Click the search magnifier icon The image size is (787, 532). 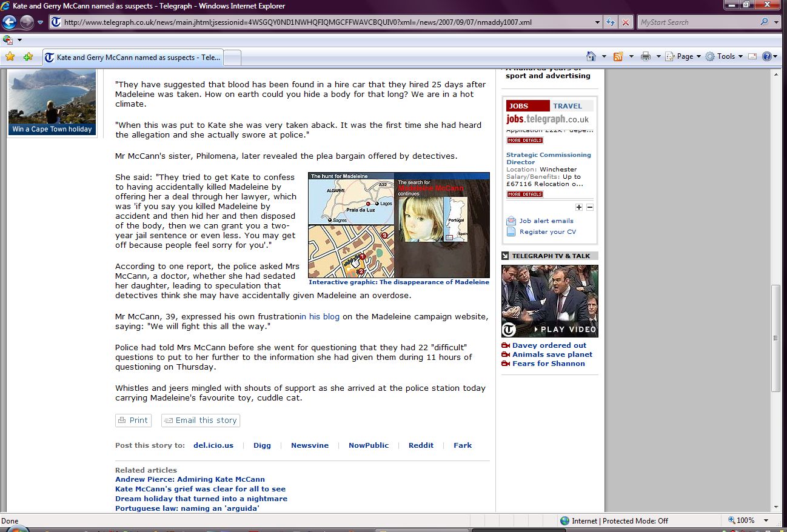(764, 22)
